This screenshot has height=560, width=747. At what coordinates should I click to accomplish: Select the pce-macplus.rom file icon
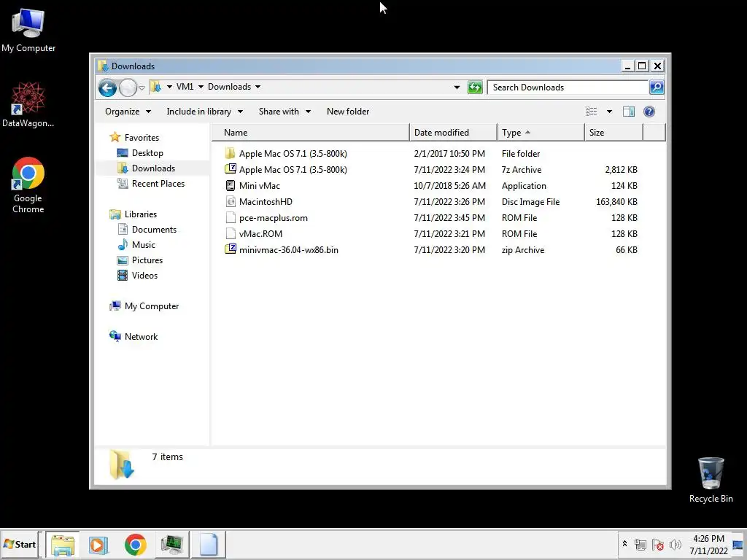coord(230,217)
